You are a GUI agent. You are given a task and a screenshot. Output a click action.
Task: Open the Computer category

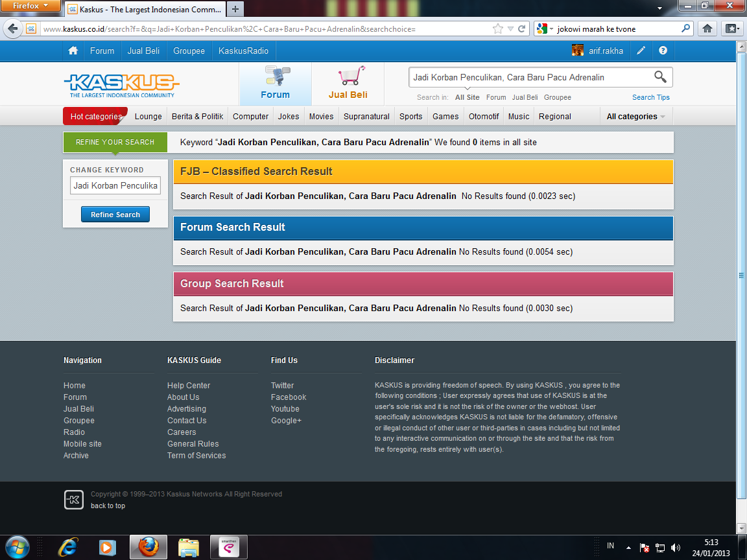pyautogui.click(x=250, y=116)
